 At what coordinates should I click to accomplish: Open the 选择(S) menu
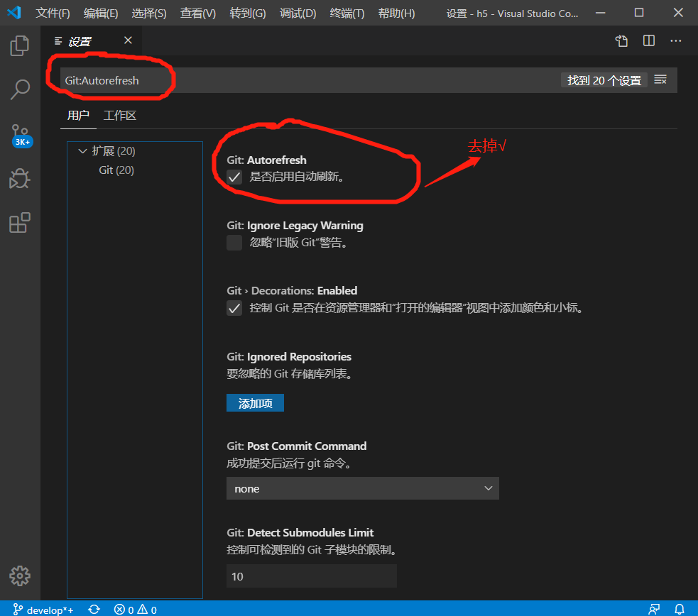(x=148, y=13)
